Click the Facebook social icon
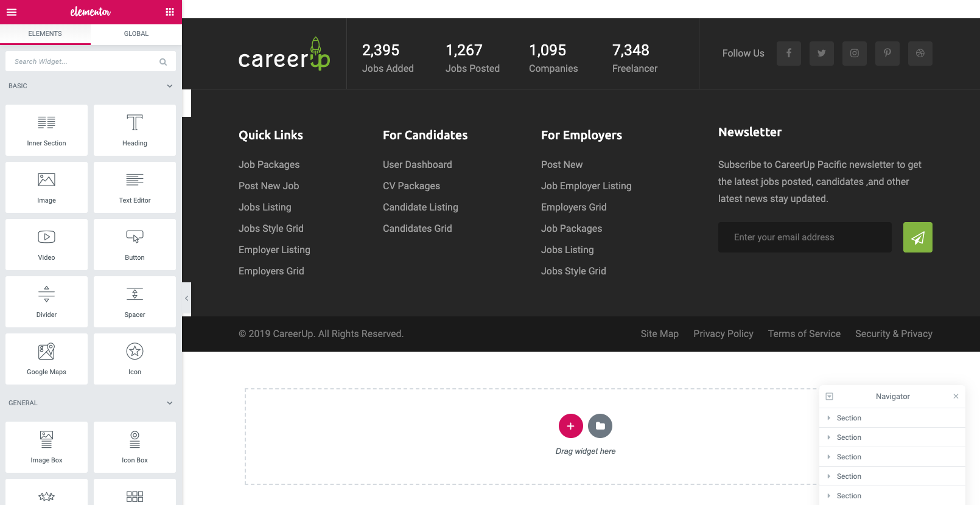This screenshot has width=980, height=505. (788, 54)
